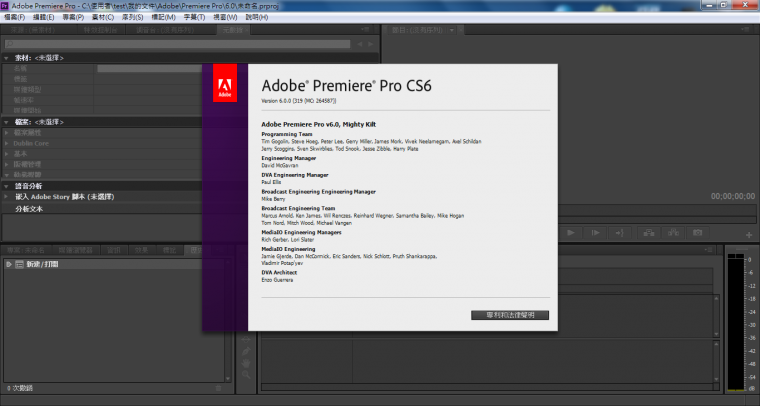
Task: Expand the Dublin Core metadata group
Action: [6, 143]
